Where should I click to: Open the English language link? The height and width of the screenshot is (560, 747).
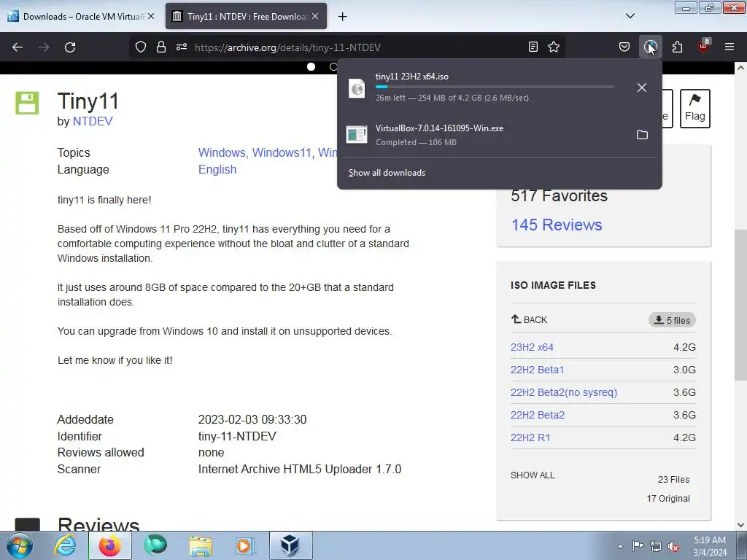[x=217, y=169]
